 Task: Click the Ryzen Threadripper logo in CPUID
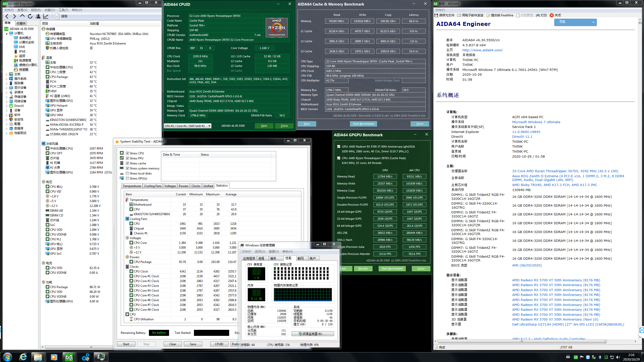(x=276, y=28)
